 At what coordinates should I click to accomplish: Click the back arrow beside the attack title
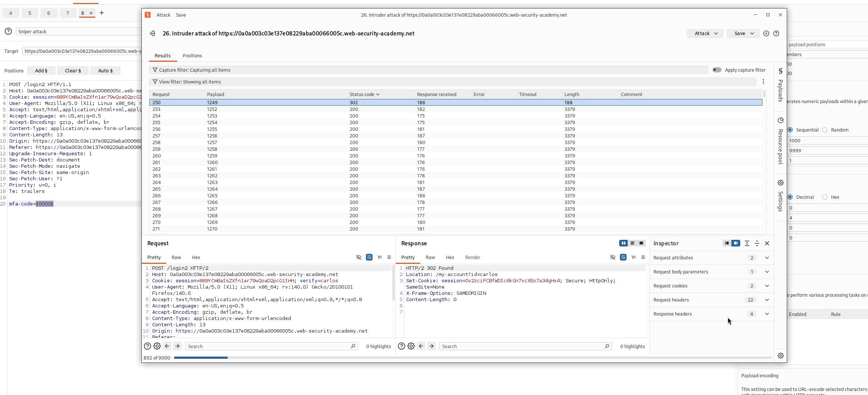pyautogui.click(x=152, y=34)
